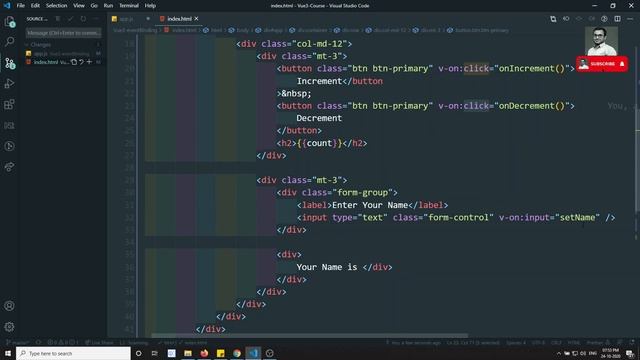Open the View menu
This screenshot has width=640, height=360.
point(79,6)
